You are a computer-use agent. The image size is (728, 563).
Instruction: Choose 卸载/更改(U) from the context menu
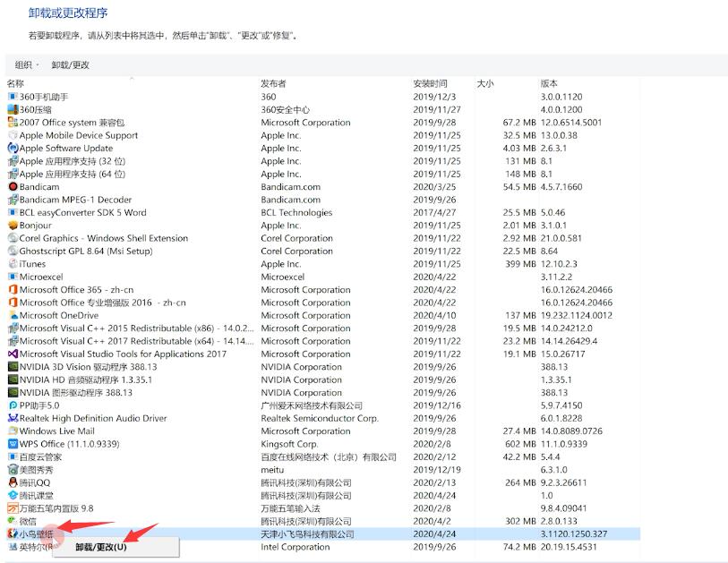[101, 547]
